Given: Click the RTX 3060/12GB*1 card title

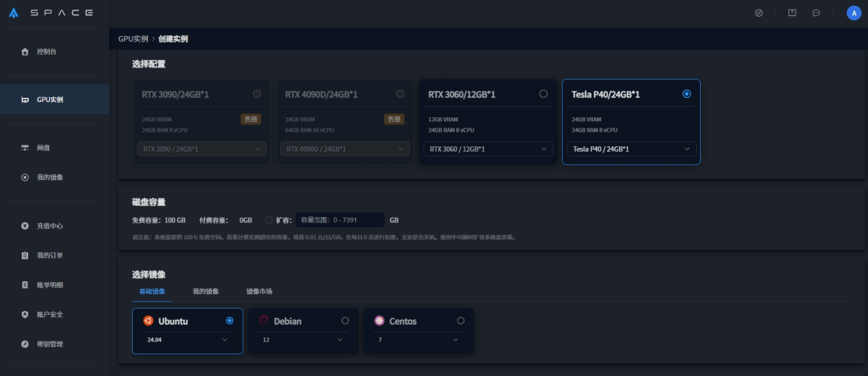Looking at the screenshot, I should (461, 95).
